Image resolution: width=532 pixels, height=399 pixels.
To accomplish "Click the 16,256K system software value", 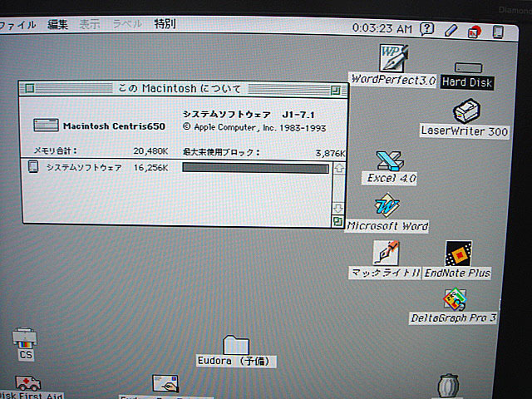I will click(151, 168).
